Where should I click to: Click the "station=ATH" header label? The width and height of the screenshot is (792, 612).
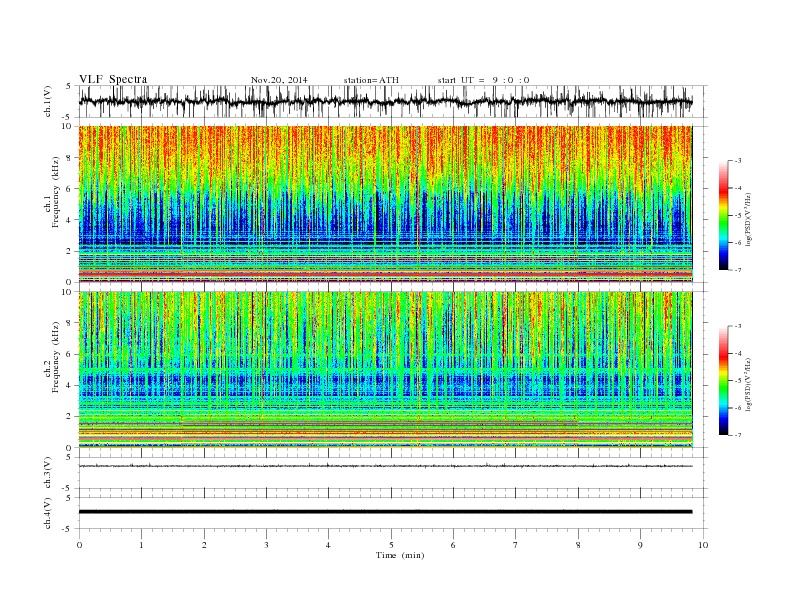(x=371, y=80)
